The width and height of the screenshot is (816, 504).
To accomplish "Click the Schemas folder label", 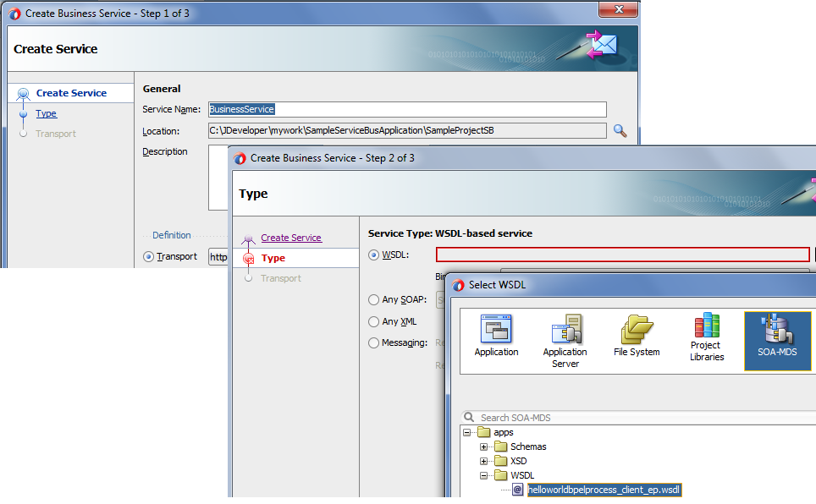I will click(528, 446).
